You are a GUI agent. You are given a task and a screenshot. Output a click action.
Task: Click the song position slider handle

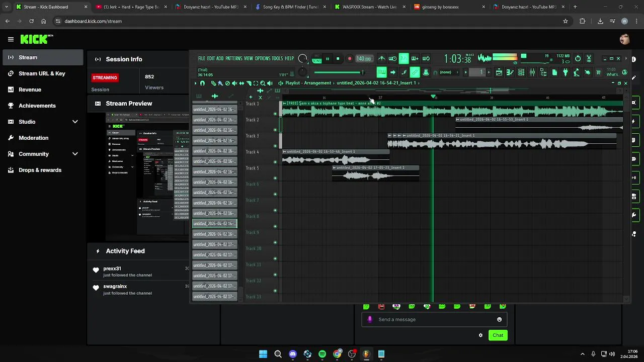[x=362, y=72]
